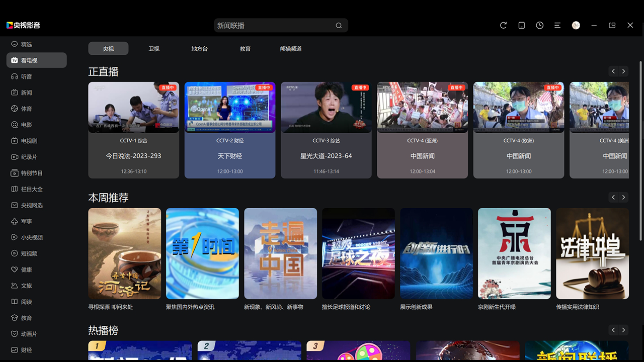This screenshot has width=644, height=362.
Task: Play the CCTV-3 星光大道 live card
Action: (x=326, y=107)
